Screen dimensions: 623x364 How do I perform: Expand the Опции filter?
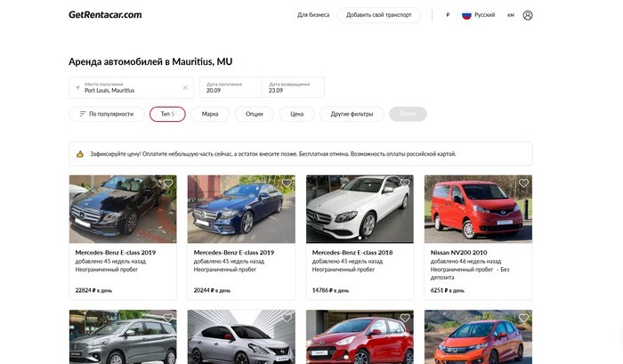coord(254,114)
